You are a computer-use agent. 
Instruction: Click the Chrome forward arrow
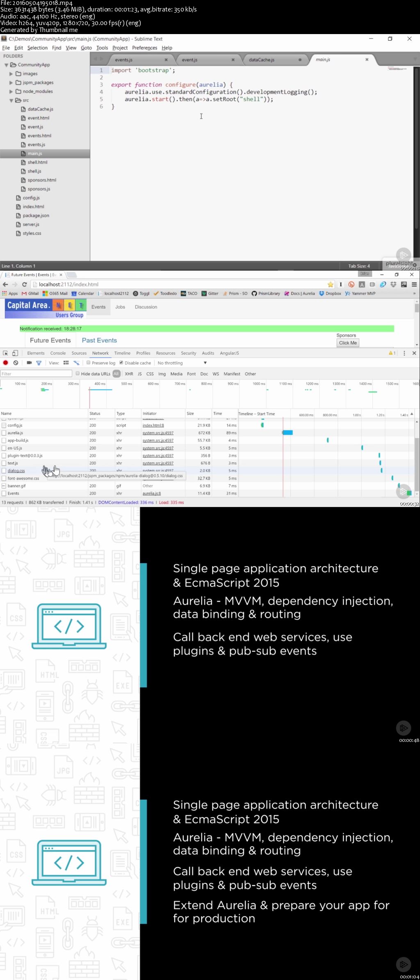(15, 284)
